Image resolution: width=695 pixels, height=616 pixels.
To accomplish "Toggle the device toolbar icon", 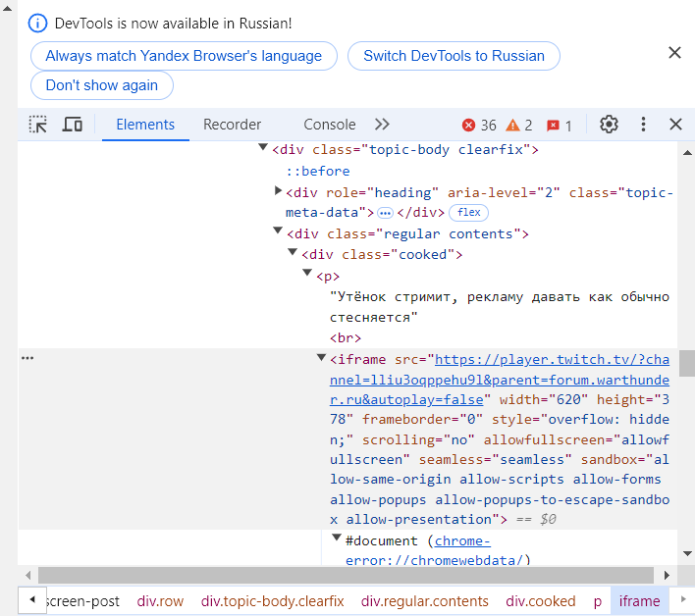I will click(73, 125).
